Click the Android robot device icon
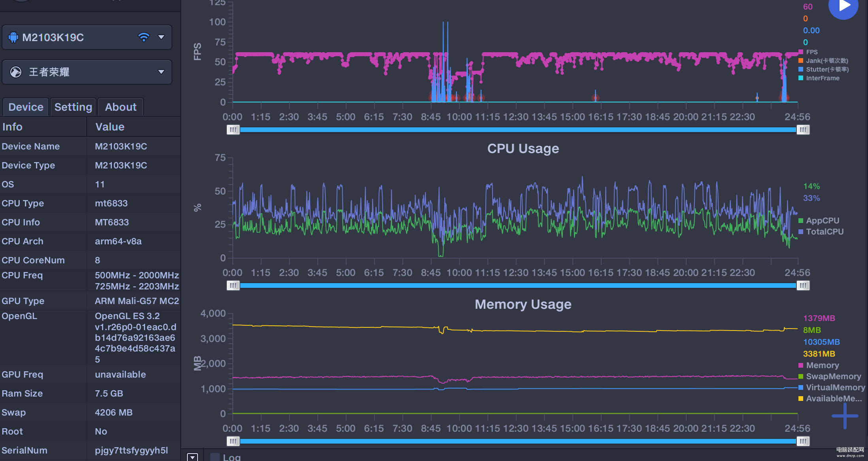The image size is (868, 461). (13, 38)
